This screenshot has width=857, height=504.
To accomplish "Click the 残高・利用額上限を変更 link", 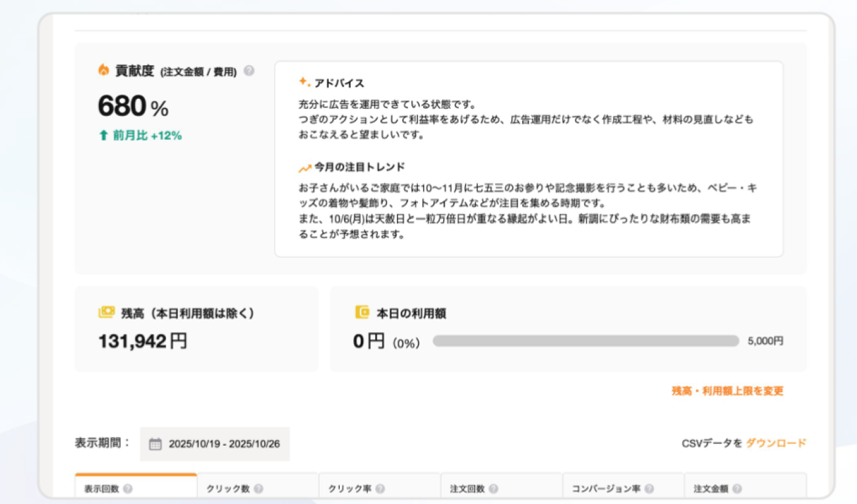I will 727,391.
